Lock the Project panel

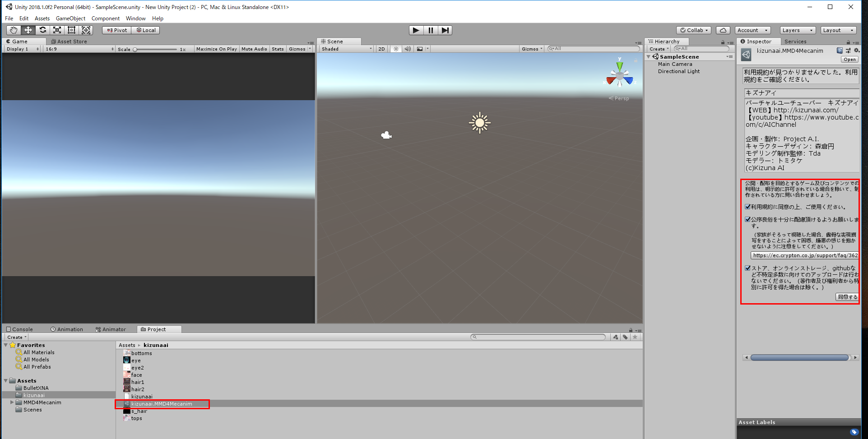tap(631, 330)
